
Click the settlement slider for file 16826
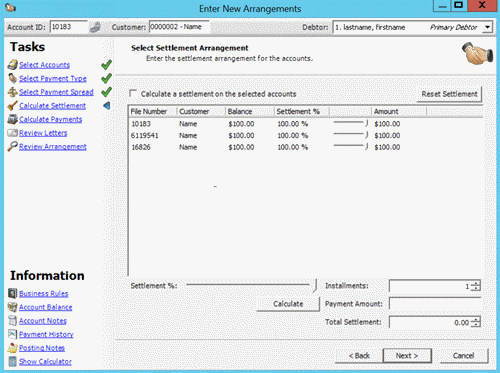click(366, 147)
